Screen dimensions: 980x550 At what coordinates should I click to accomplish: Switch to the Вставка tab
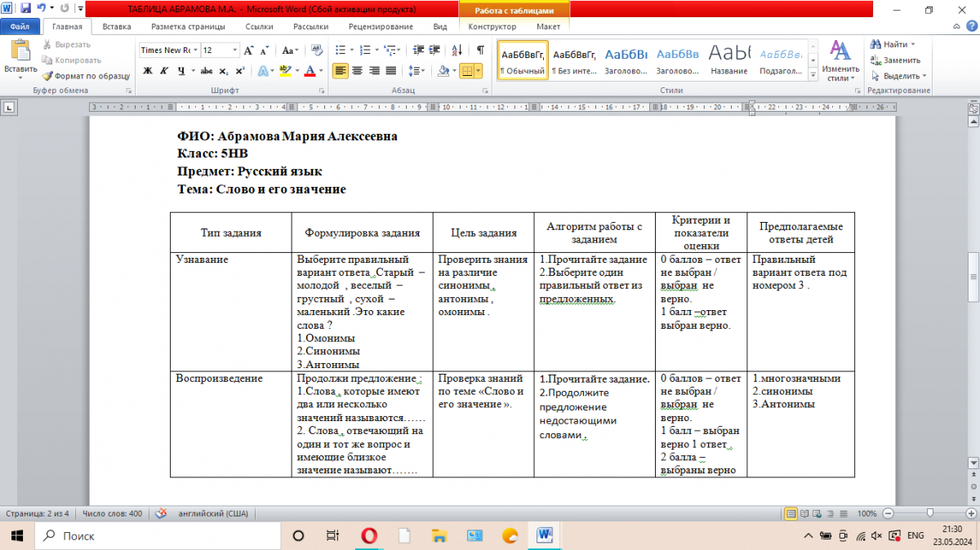tap(117, 27)
